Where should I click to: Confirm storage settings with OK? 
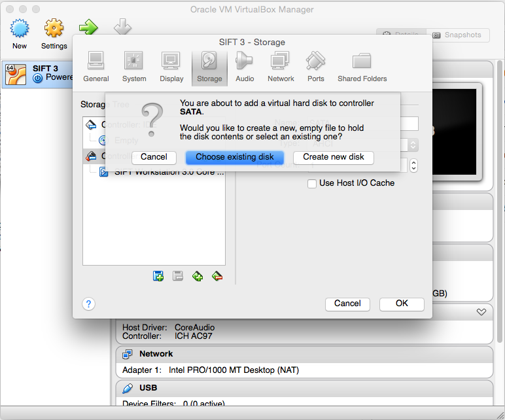pyautogui.click(x=402, y=304)
